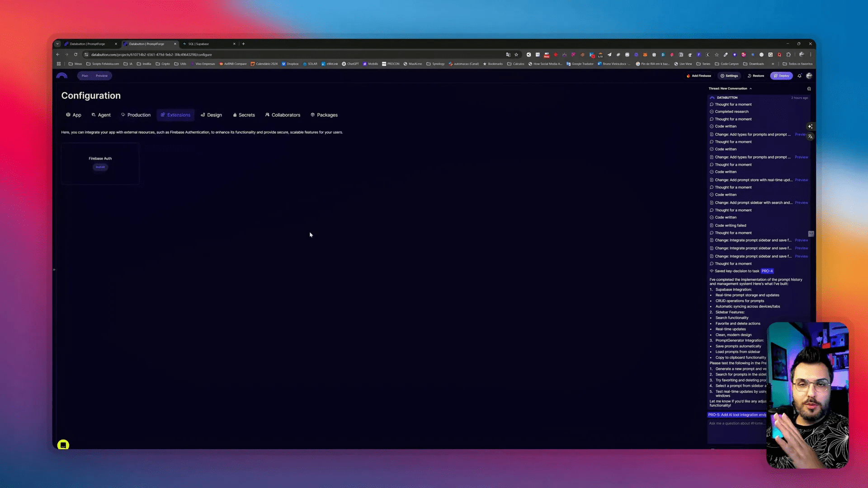Screen dimensions: 868x488
Task: Start a new chat thread icon
Action: point(809,89)
